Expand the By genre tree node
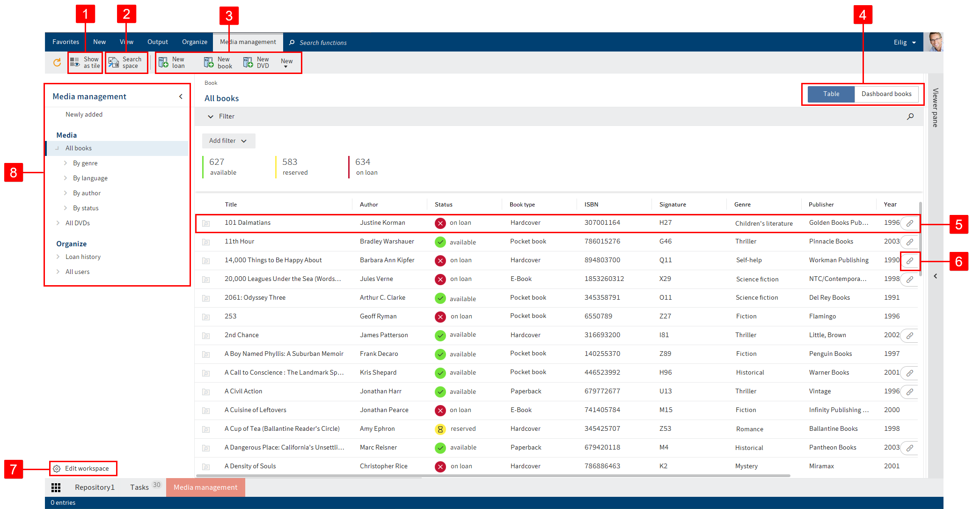Screen dimensions: 980x509 point(66,163)
